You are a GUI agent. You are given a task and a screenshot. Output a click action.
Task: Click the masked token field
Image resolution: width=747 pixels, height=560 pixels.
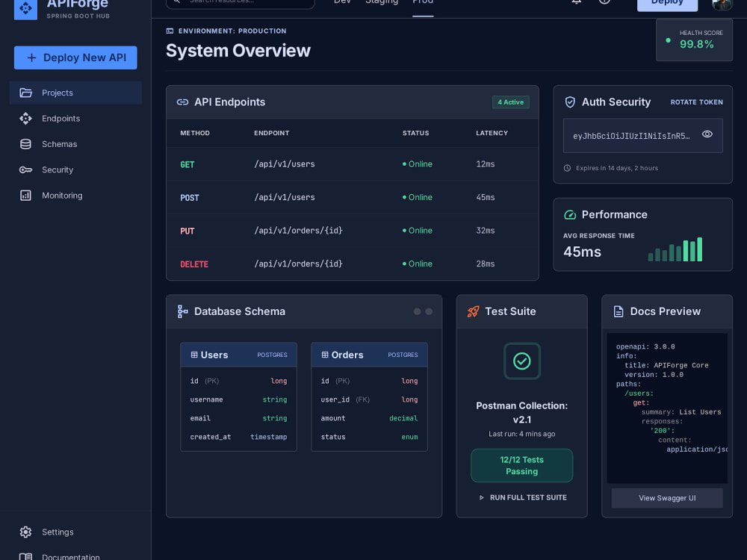[x=642, y=136]
